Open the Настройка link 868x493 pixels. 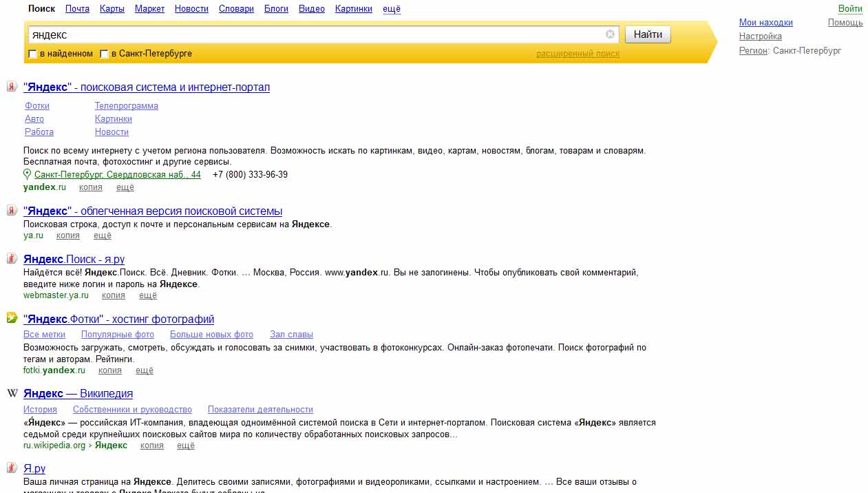tap(761, 36)
